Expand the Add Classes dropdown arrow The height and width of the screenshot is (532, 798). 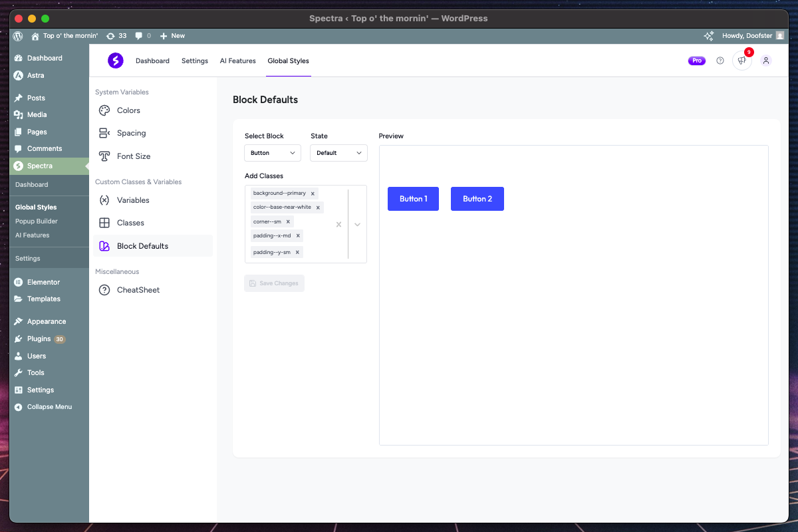pos(357,225)
